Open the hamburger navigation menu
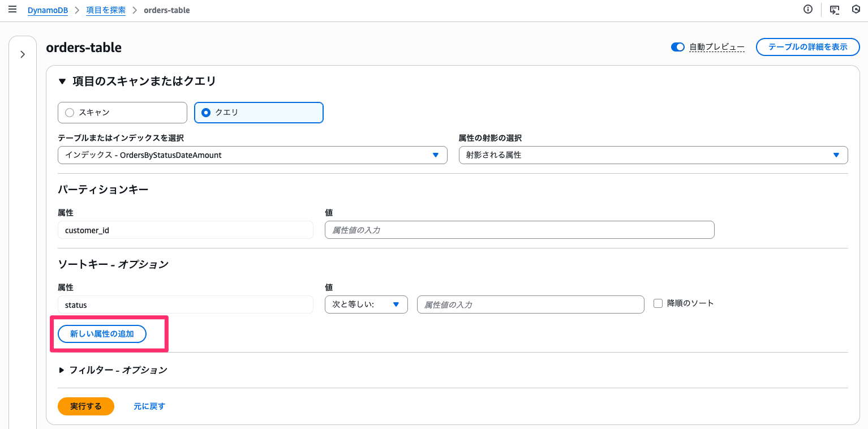Viewport: 868px width, 429px height. (12, 10)
